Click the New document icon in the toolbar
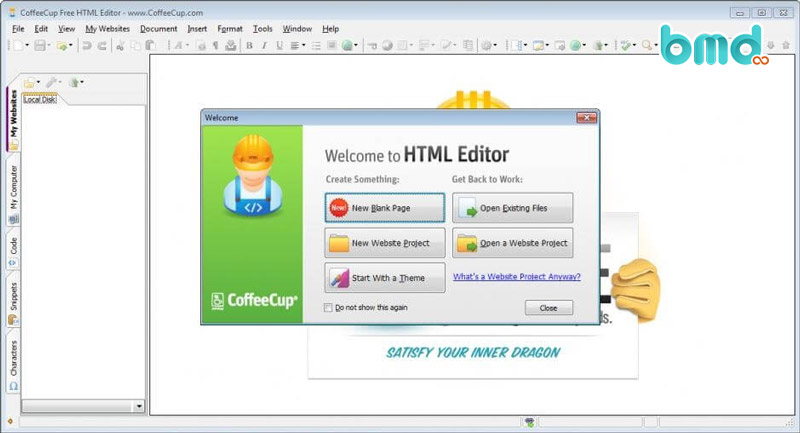The image size is (800, 433). pos(18,46)
